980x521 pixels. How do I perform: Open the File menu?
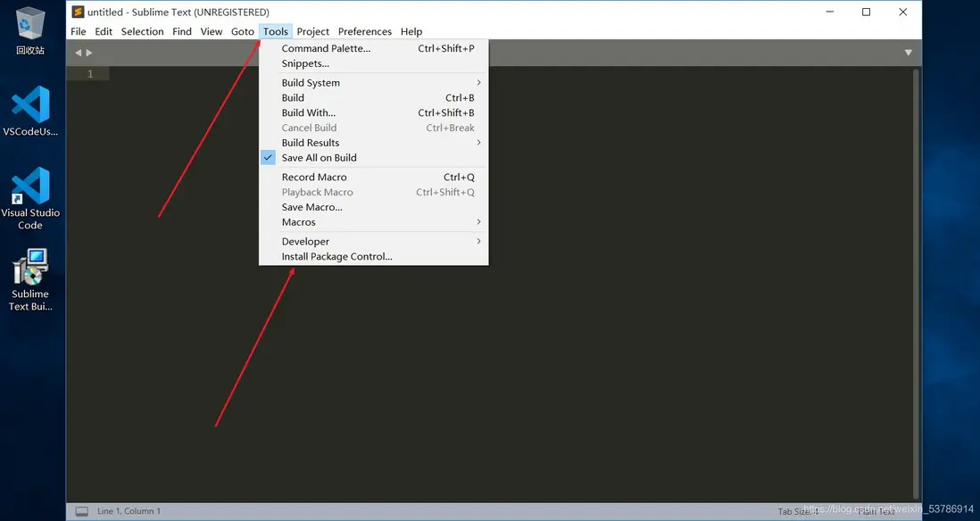(79, 31)
